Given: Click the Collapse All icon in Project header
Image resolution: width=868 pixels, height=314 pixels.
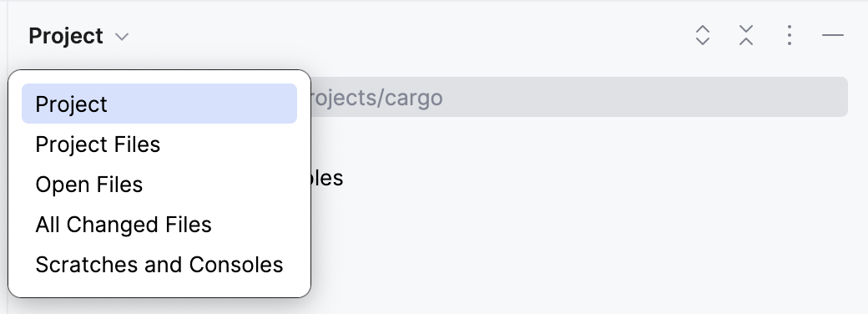Looking at the screenshot, I should pyautogui.click(x=745, y=35).
